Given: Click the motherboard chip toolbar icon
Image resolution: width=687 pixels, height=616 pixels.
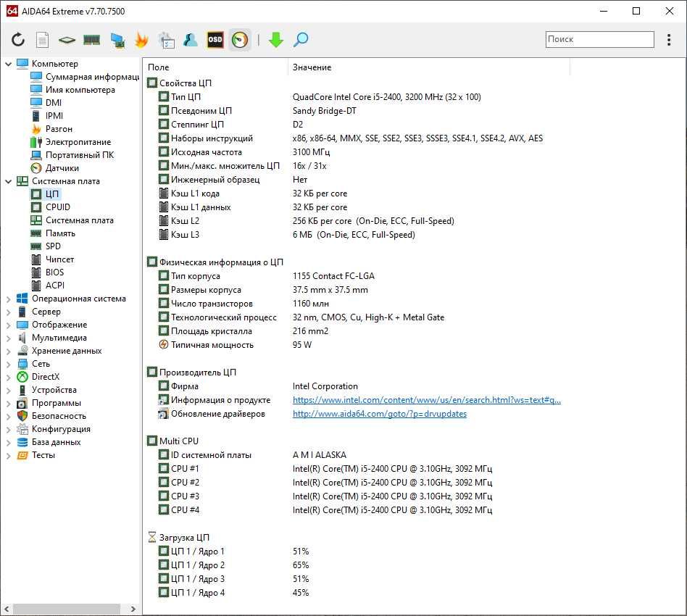Looking at the screenshot, I should coord(67,41).
